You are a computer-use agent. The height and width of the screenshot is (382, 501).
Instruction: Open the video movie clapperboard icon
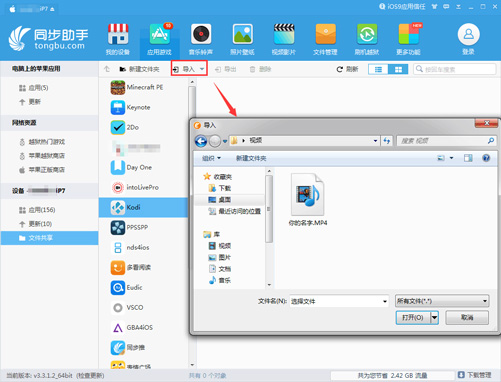[x=284, y=34]
